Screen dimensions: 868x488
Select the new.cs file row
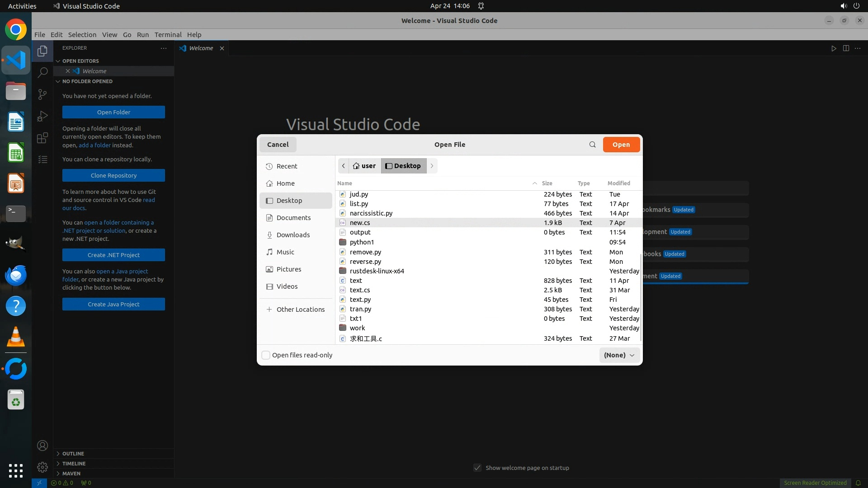tap(360, 223)
